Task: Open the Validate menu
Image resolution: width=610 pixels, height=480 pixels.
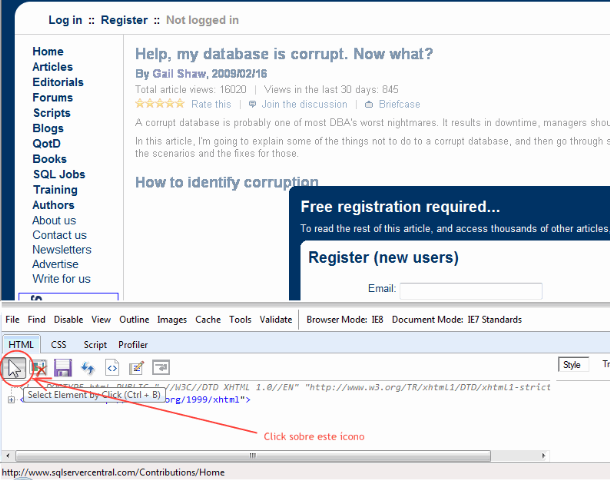Action: pyautogui.click(x=276, y=319)
